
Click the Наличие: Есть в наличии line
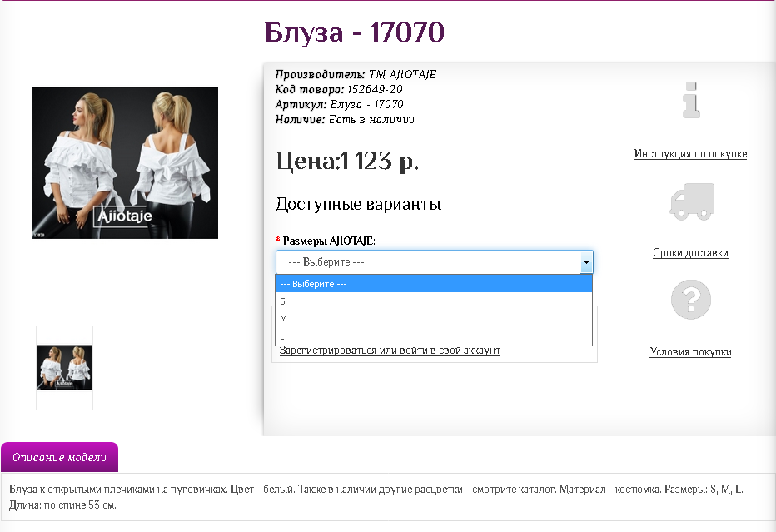coord(345,119)
